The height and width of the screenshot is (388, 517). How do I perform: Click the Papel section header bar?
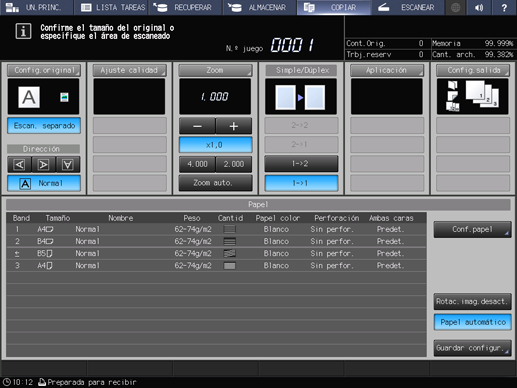258,204
